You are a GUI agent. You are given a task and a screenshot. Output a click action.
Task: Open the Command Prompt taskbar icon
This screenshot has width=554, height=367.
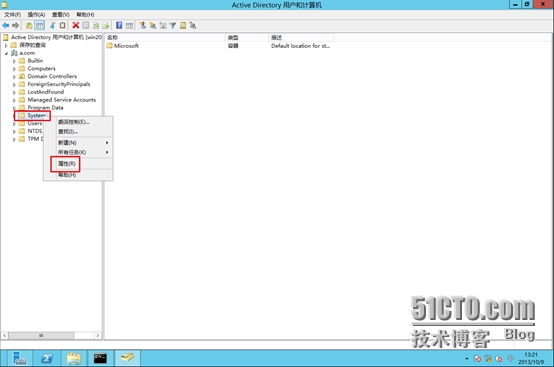tap(100, 358)
